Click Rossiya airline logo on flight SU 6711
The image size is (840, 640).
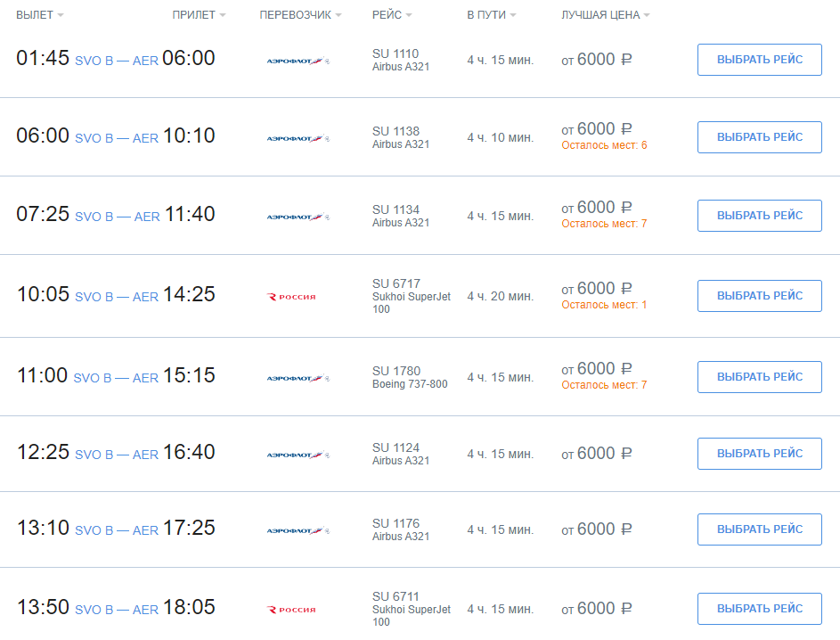pyautogui.click(x=291, y=610)
